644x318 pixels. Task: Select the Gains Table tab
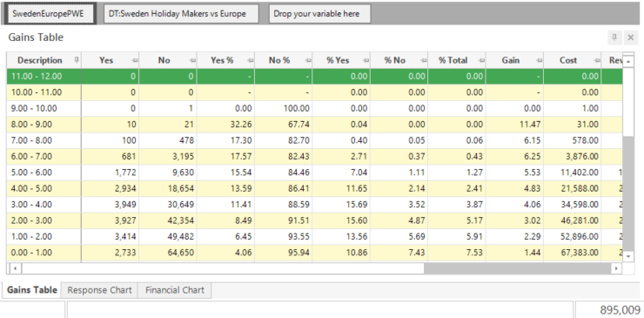(x=32, y=290)
